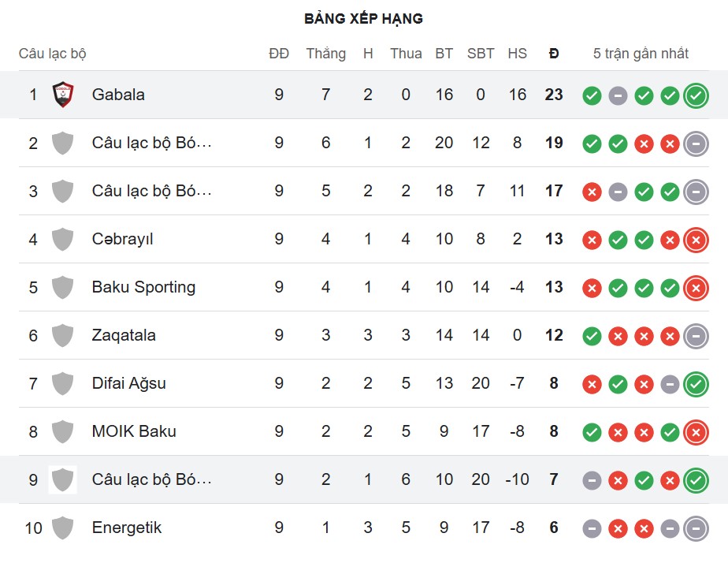The image size is (728, 563).
Task: Sort table by the Đ points column
Action: (554, 54)
